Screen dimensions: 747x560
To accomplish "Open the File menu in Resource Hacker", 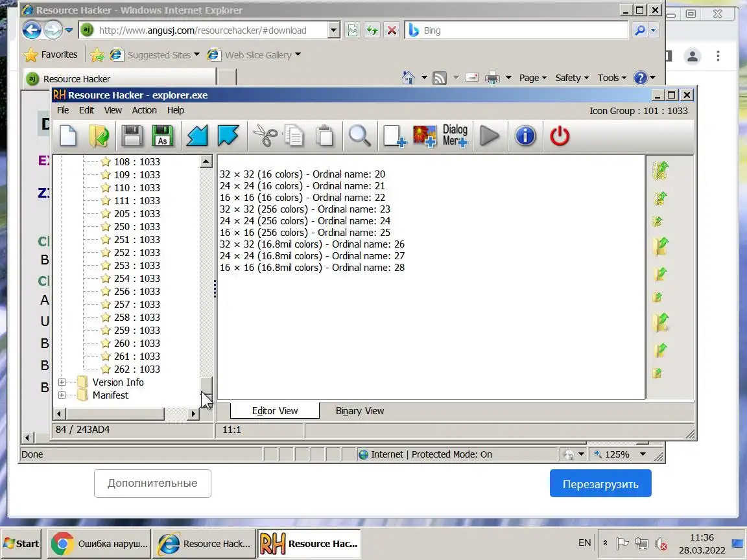I will click(x=63, y=110).
